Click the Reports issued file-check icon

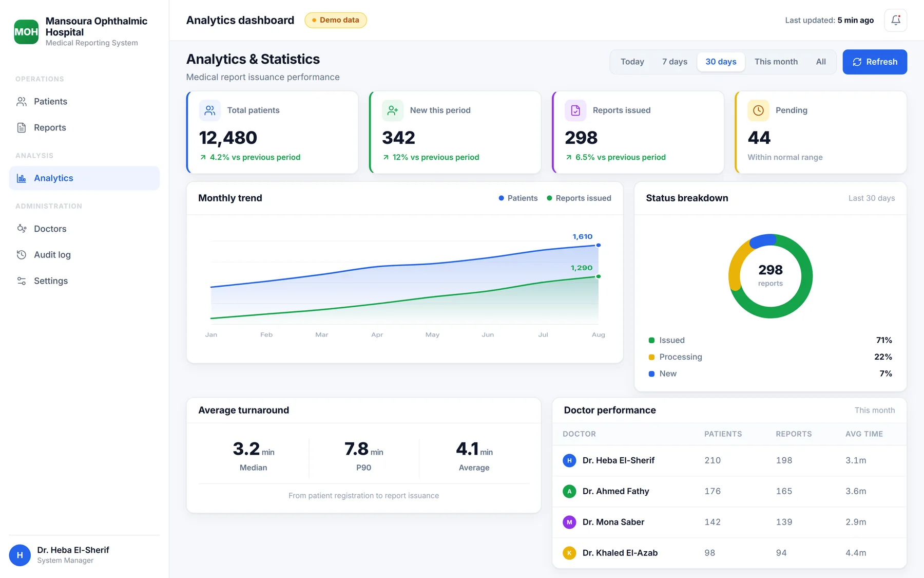tap(575, 110)
